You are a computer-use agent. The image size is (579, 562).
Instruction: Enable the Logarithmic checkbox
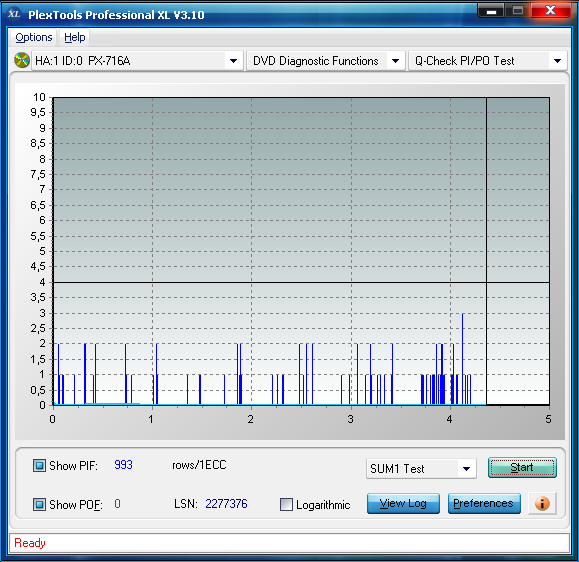tap(286, 504)
